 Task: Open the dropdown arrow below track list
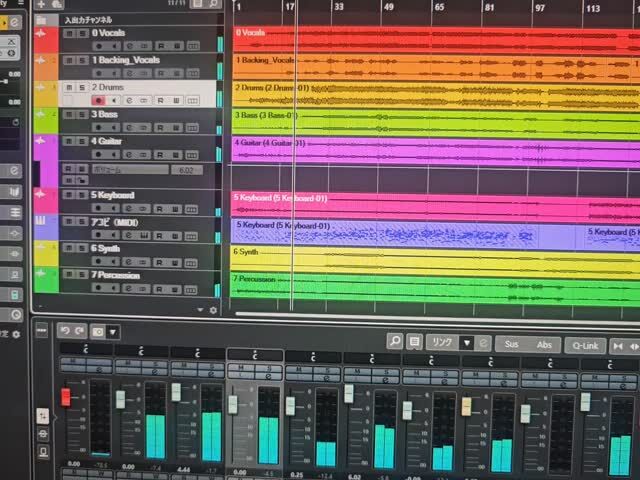(200, 310)
